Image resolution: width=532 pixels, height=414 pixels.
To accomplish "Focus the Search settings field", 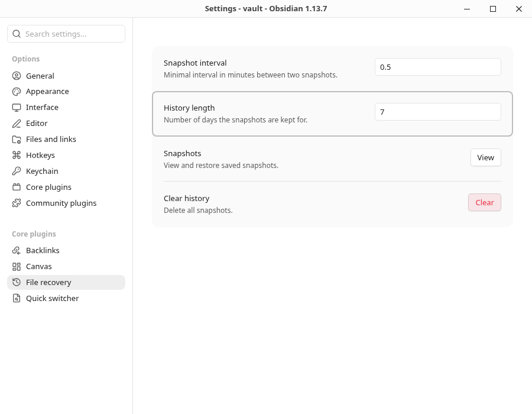I will coord(66,34).
